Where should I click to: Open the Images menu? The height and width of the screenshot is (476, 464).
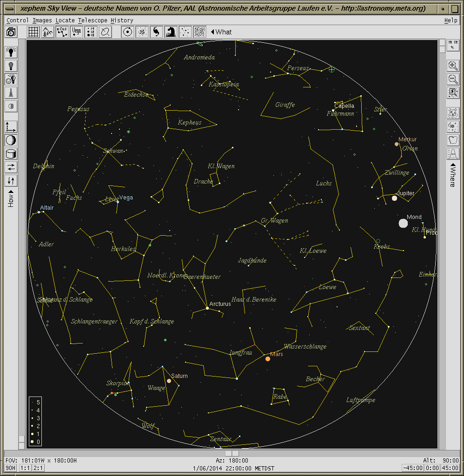[x=42, y=20]
